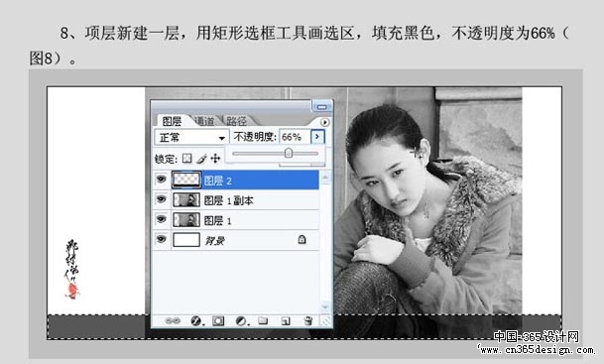The image size is (604, 364).
Task: Toggle visibility of 背景 layer
Action: 161,240
